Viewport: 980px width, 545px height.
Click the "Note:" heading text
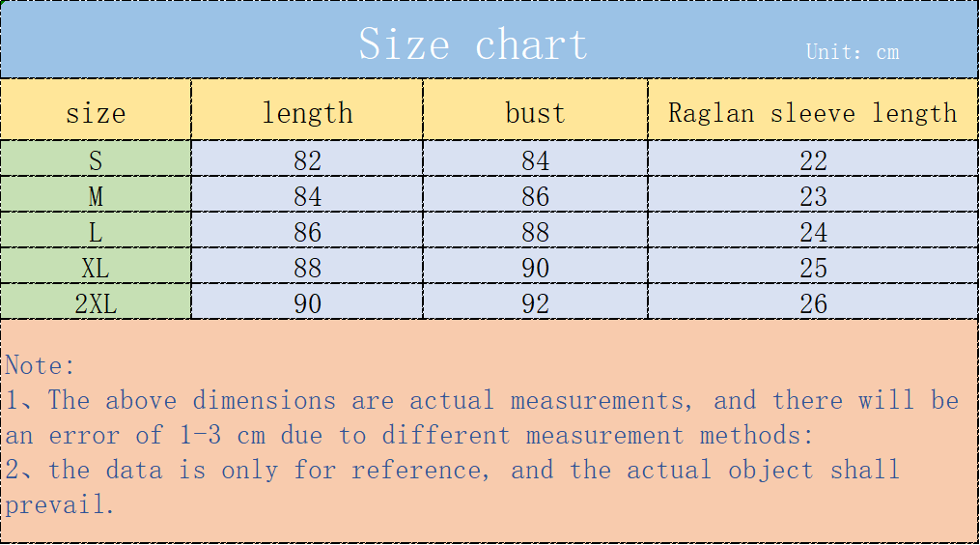(40, 365)
